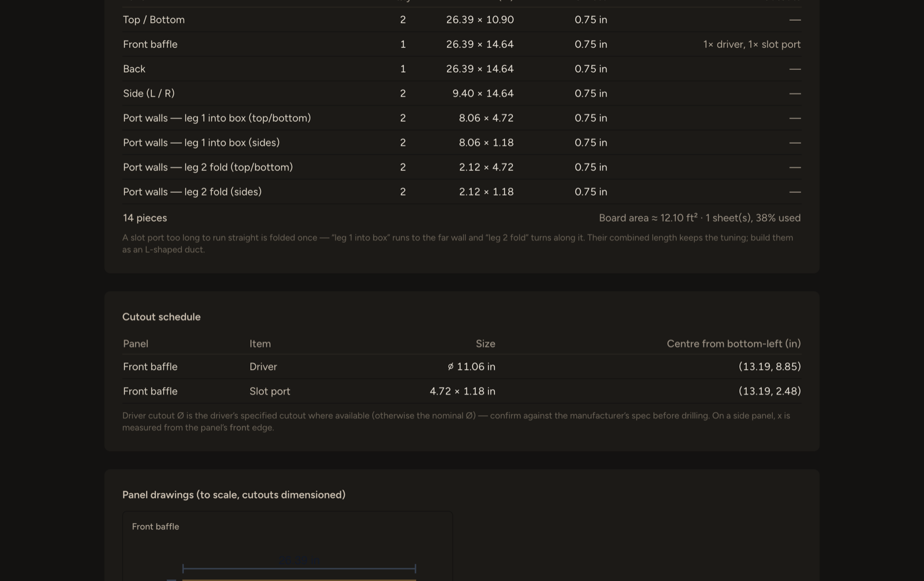Click the cutouts dash in the Back row
This screenshot has height=581, width=924.
(x=795, y=69)
